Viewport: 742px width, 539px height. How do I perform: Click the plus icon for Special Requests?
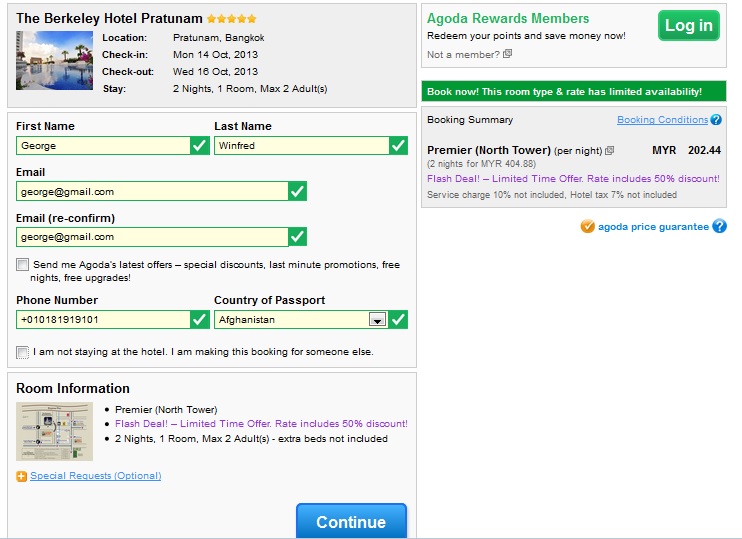point(21,476)
